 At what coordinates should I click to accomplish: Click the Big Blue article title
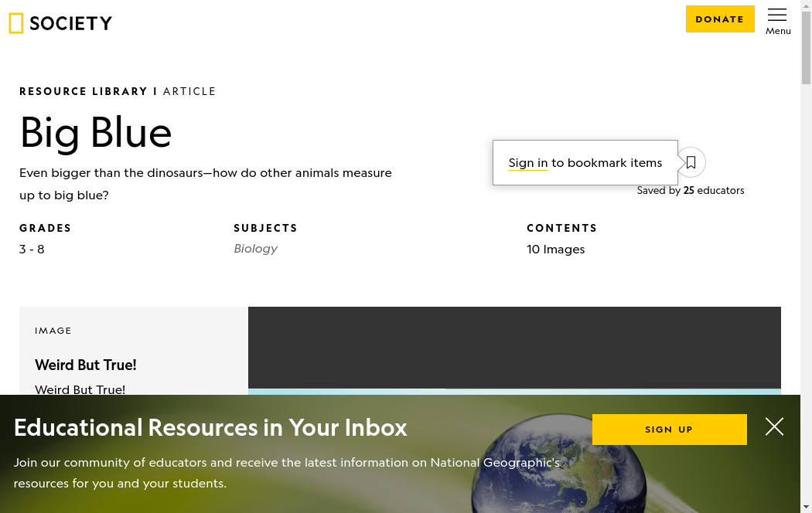pyautogui.click(x=96, y=132)
